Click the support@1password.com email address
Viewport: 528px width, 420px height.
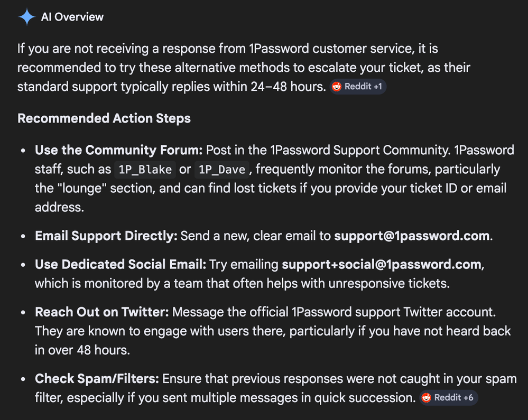pos(412,236)
